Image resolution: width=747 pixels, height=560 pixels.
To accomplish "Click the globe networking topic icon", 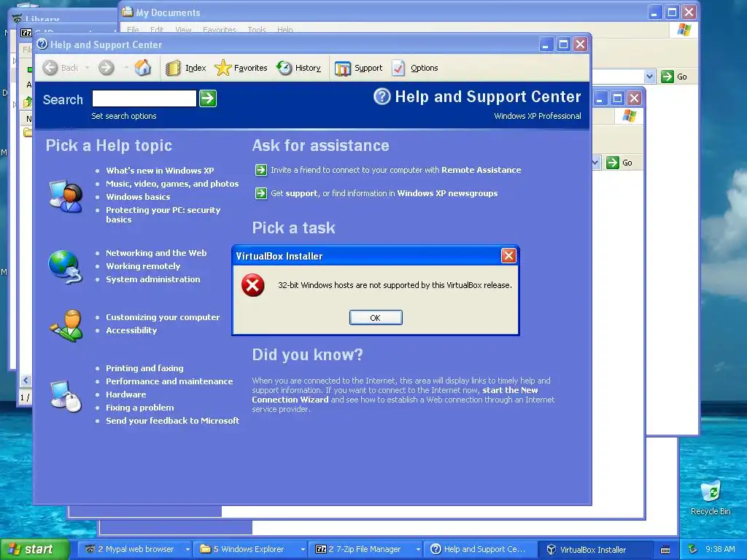I will pos(65,266).
